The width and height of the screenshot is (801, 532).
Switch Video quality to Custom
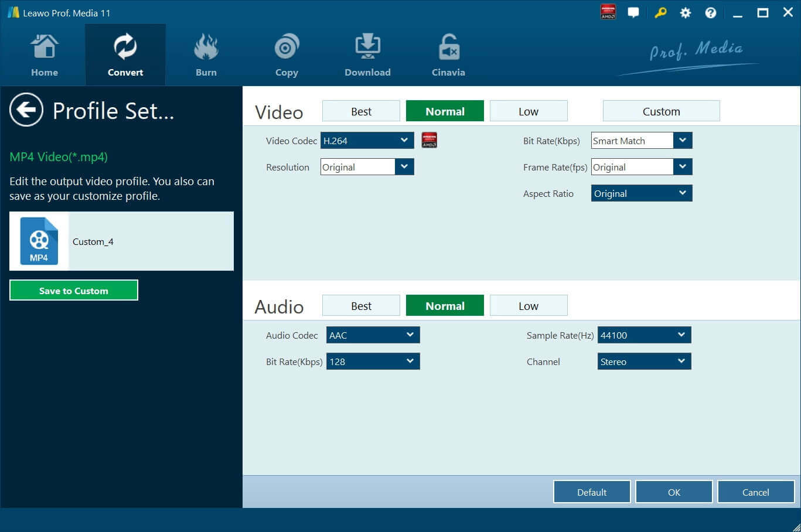661,111
